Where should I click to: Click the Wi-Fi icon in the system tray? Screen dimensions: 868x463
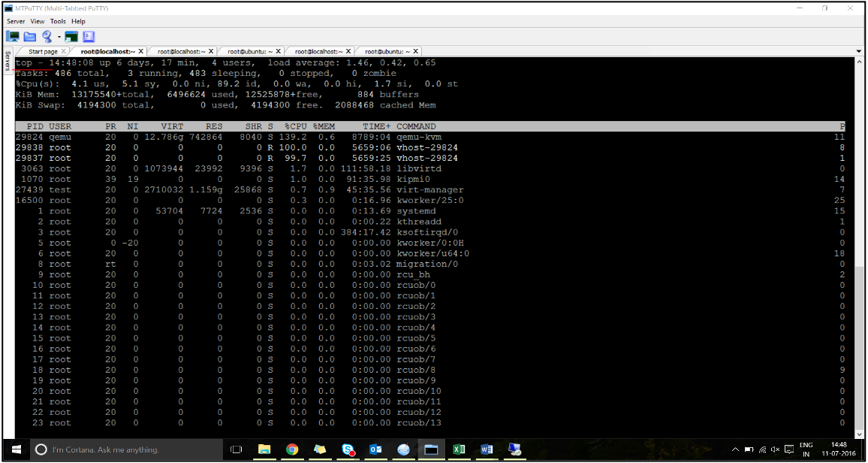pos(762,449)
